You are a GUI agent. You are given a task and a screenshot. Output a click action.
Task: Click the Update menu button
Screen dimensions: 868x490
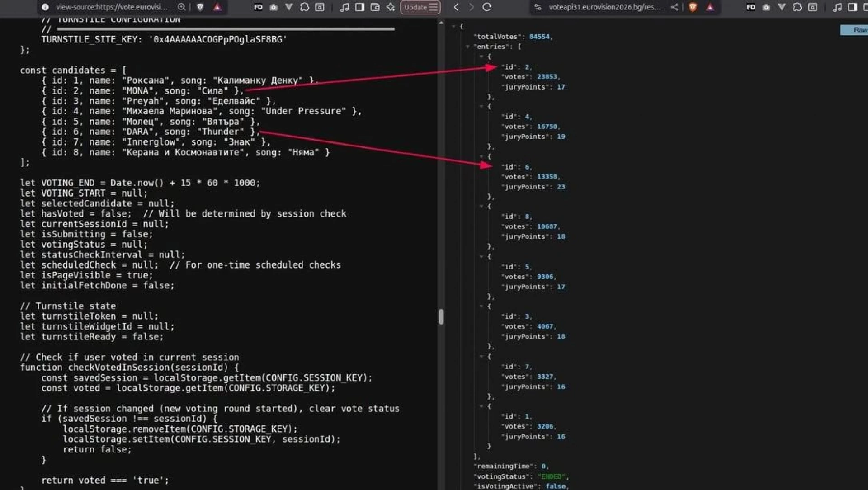420,7
